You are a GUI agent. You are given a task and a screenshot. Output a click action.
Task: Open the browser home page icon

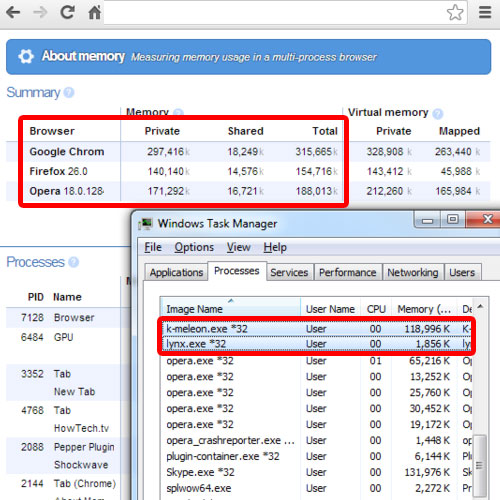tap(94, 13)
